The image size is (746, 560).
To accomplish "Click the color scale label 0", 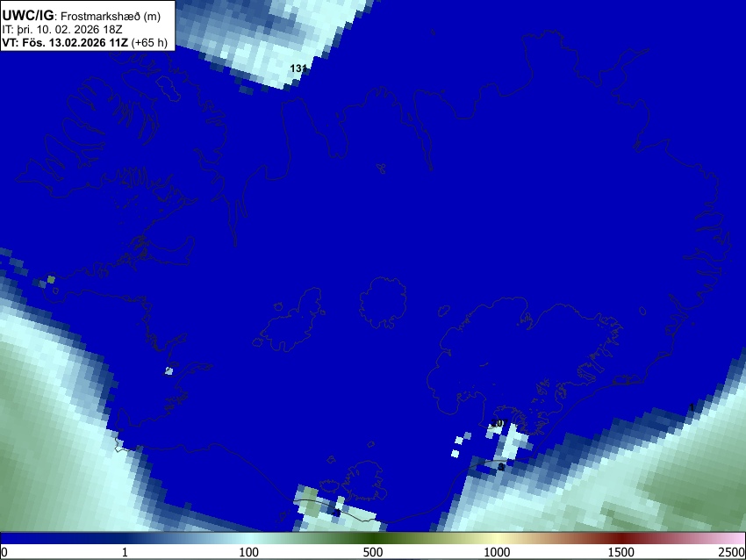I will pyautogui.click(x=4, y=552).
